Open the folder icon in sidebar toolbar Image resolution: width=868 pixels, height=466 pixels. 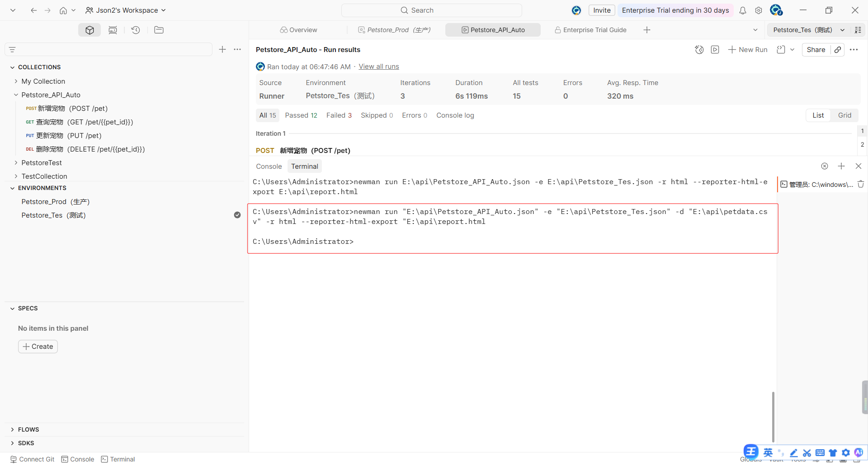coord(159,30)
